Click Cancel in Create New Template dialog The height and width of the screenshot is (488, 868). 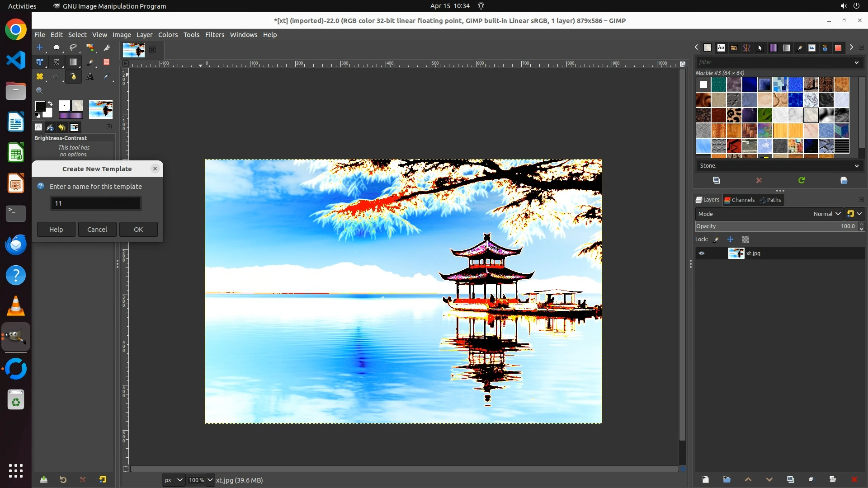[97, 230]
